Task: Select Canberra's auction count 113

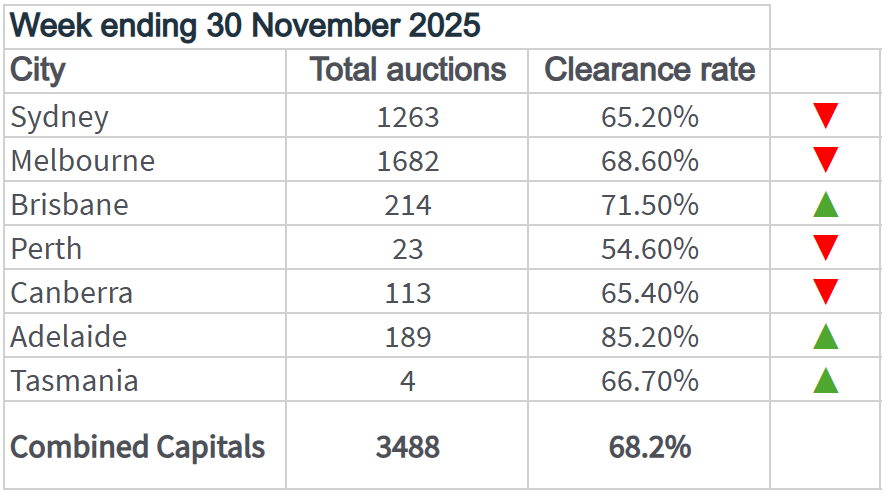Action: 407,293
